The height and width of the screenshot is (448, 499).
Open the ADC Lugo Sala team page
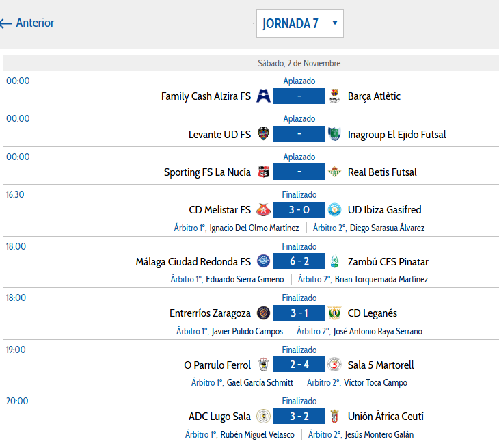pos(219,417)
